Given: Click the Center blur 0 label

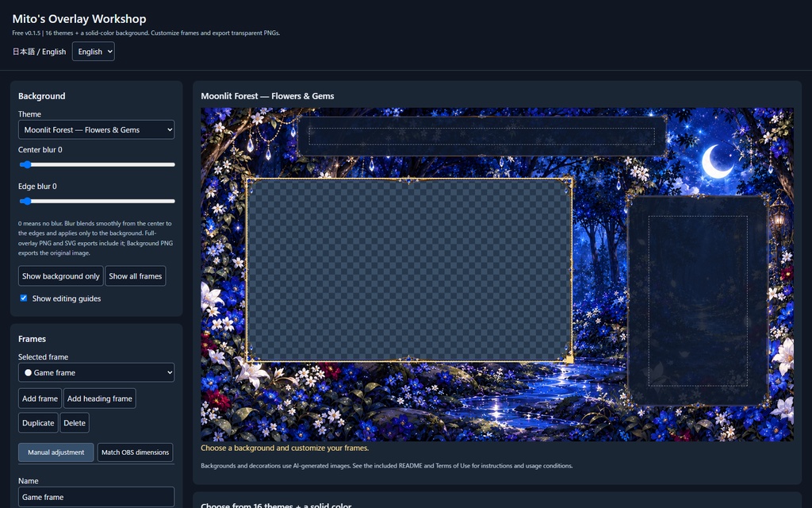Looking at the screenshot, I should pos(40,150).
